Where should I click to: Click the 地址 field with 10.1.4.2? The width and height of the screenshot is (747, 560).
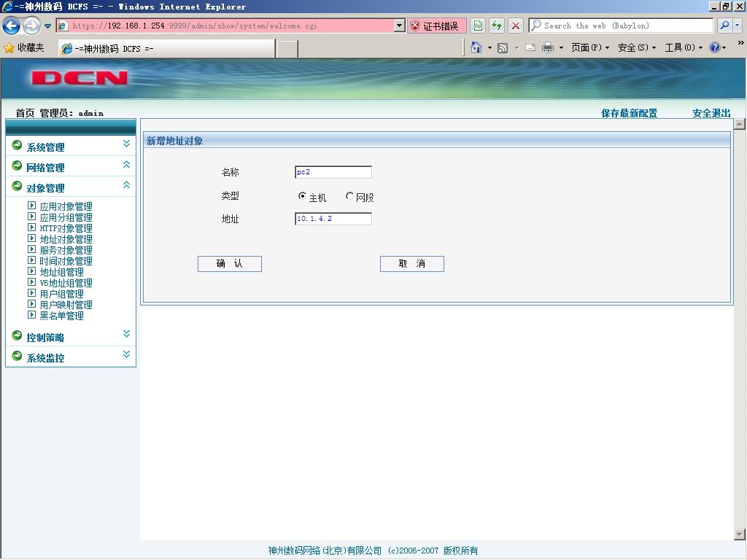[333, 219]
